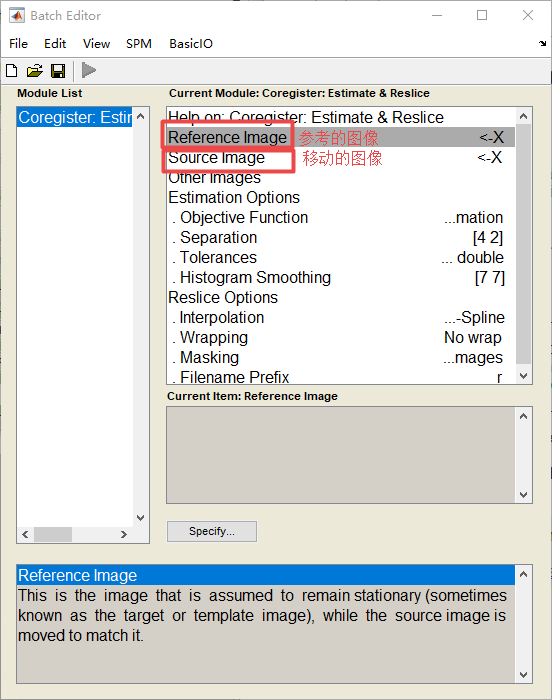
Task: Click the New Batch toolbar icon
Action: pos(12,71)
